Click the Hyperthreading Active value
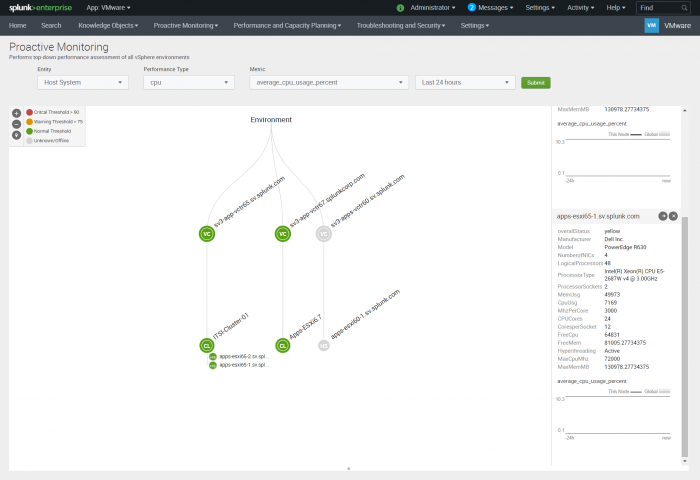Image resolution: width=700 pixels, height=480 pixels. [612, 351]
